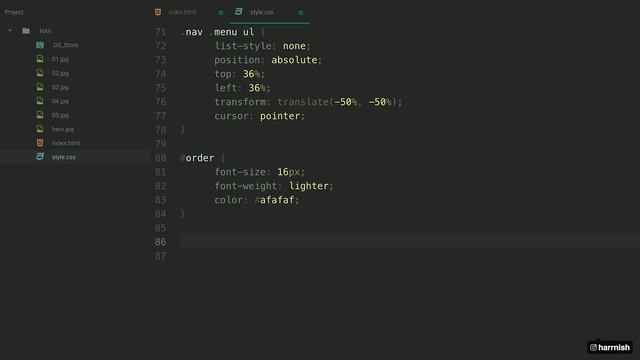Click line number 71 in gutter
640x360 pixels.
(x=160, y=32)
